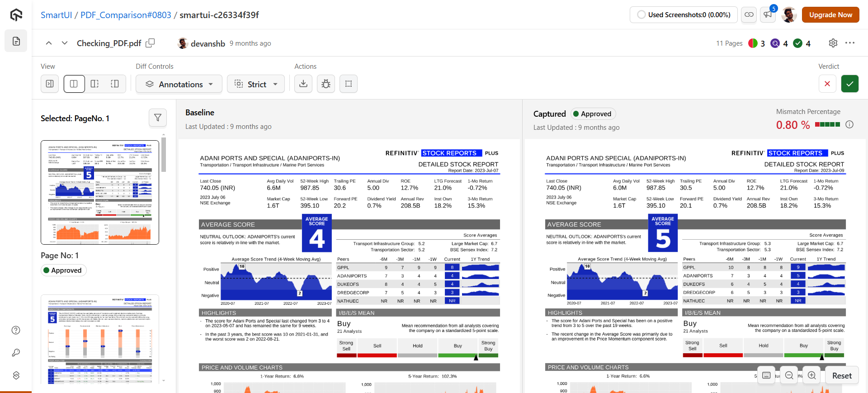Click the bug report icon in Actions

(x=326, y=84)
